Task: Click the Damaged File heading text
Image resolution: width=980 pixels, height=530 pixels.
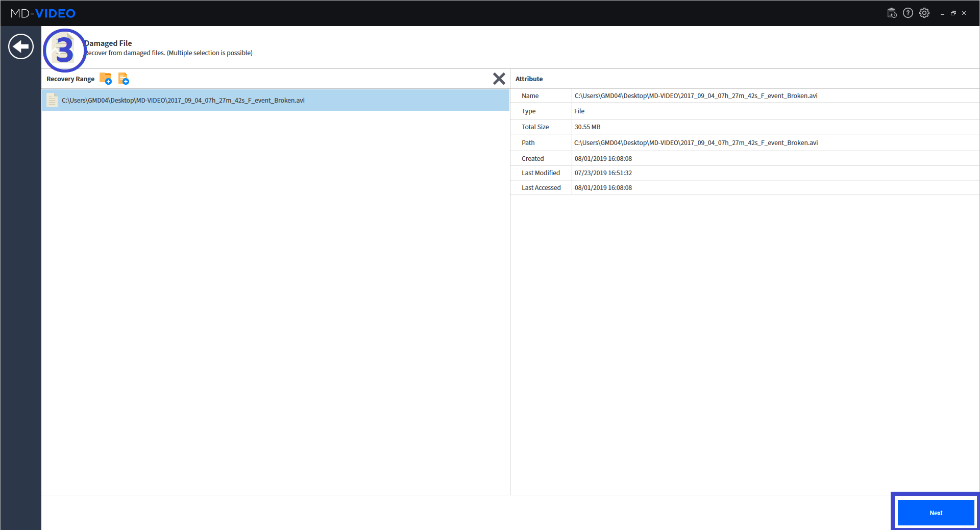Action: [108, 43]
